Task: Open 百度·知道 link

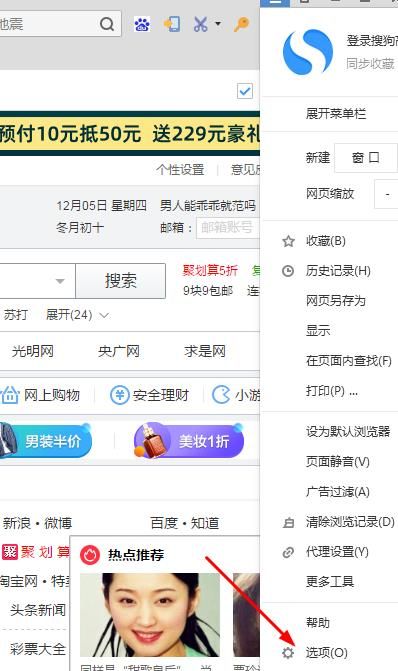Action: coord(185,523)
